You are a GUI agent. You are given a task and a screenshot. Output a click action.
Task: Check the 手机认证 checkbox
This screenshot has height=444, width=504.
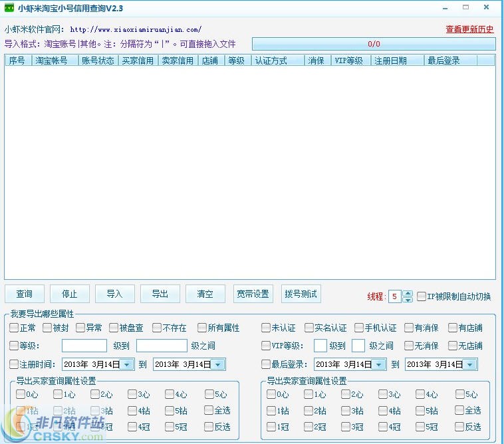click(359, 328)
